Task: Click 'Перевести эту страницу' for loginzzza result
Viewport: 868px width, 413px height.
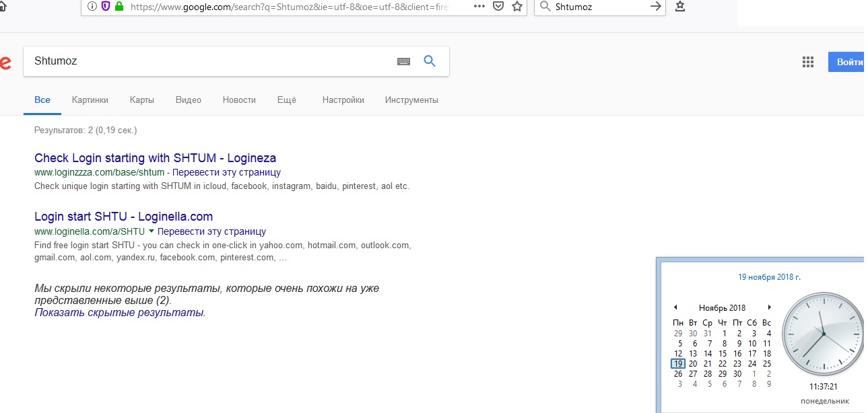Action: (x=226, y=173)
